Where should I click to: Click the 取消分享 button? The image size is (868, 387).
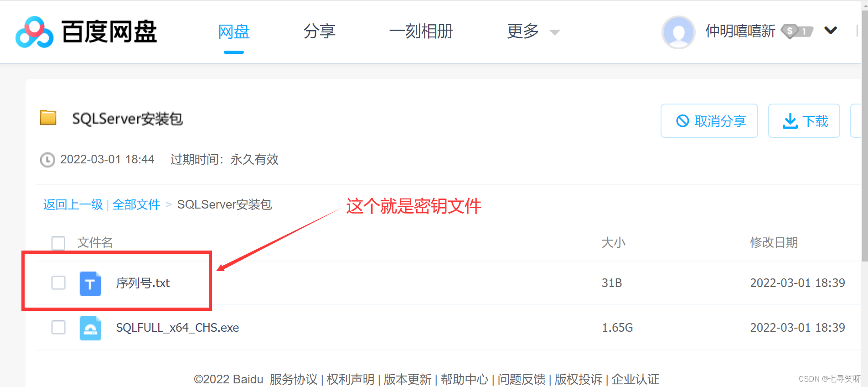[x=709, y=121]
